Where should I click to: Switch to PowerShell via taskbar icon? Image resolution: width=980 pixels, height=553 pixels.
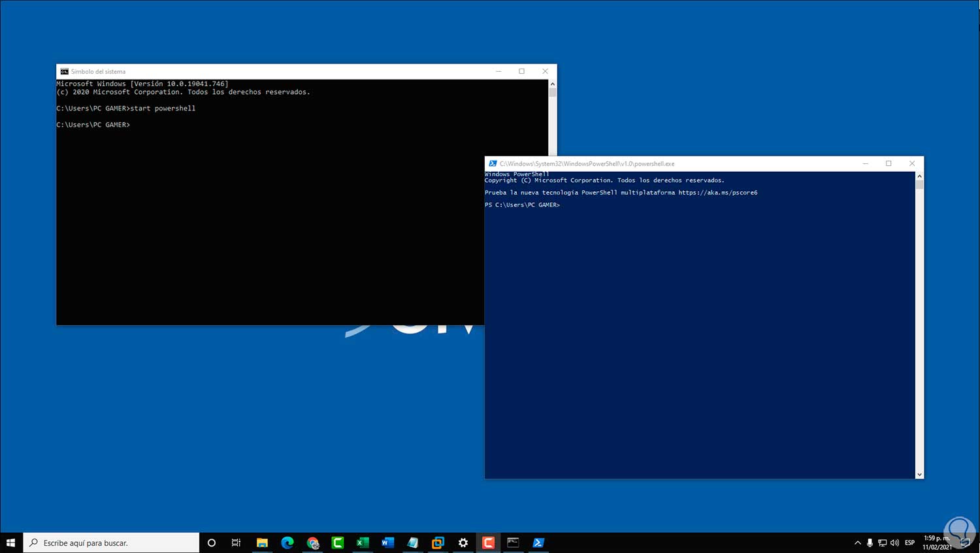point(538,543)
